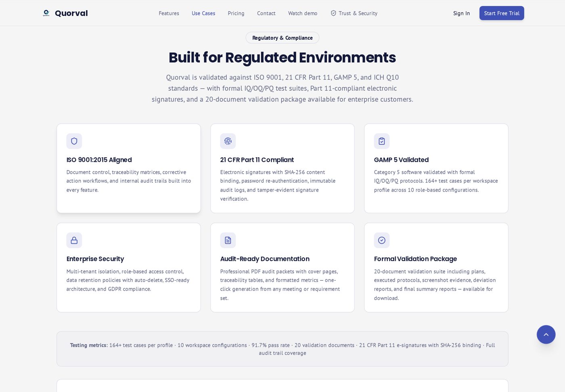Viewport: 565px width, 392px height.
Task: Click the ISO 9001:2015 Aligned heading
Action: (99, 160)
